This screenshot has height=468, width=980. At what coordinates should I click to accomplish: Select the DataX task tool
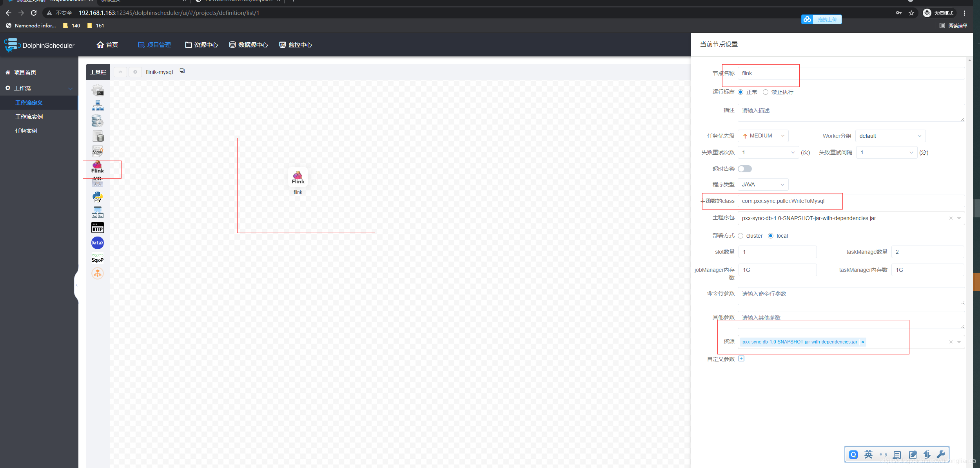(x=98, y=243)
